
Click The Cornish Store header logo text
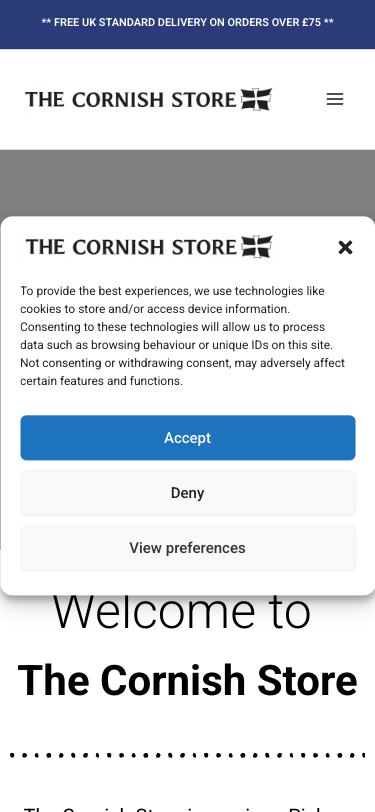[x=131, y=99]
